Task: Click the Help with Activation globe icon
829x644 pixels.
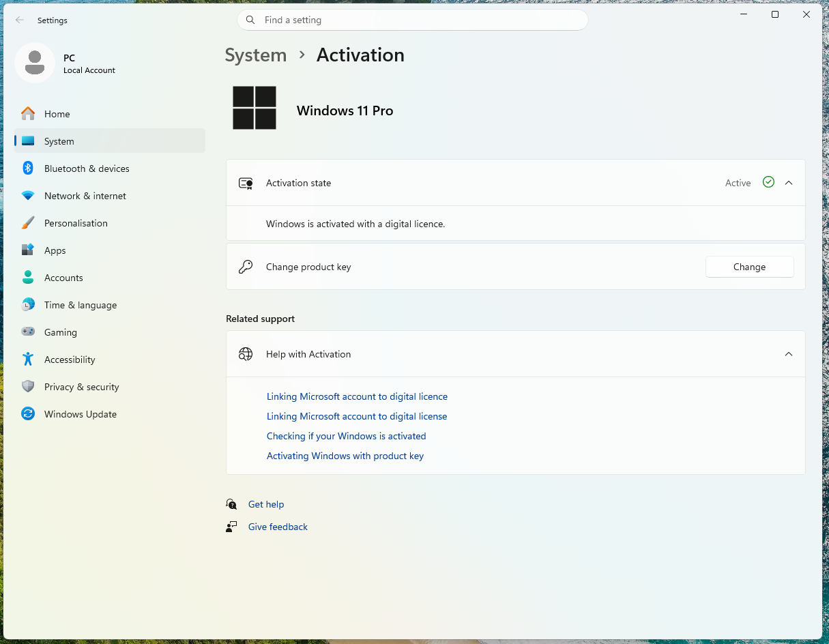Action: click(x=246, y=354)
